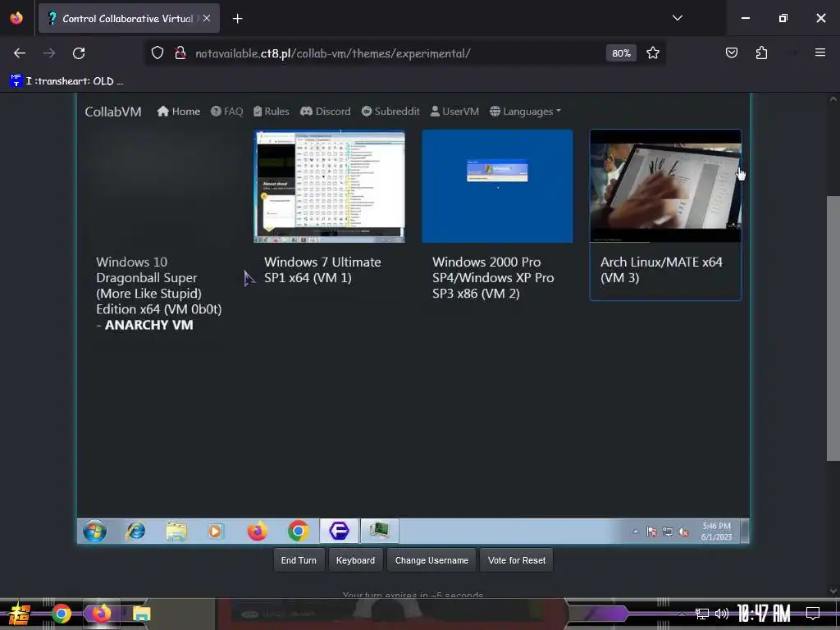
Task: Bookmark this page with the star icon
Action: coord(652,53)
